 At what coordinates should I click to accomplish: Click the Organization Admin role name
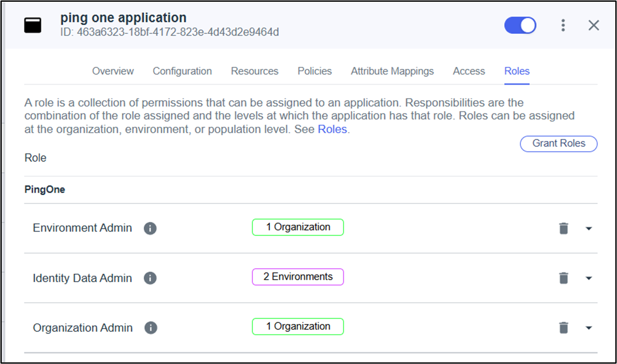pyautogui.click(x=83, y=327)
